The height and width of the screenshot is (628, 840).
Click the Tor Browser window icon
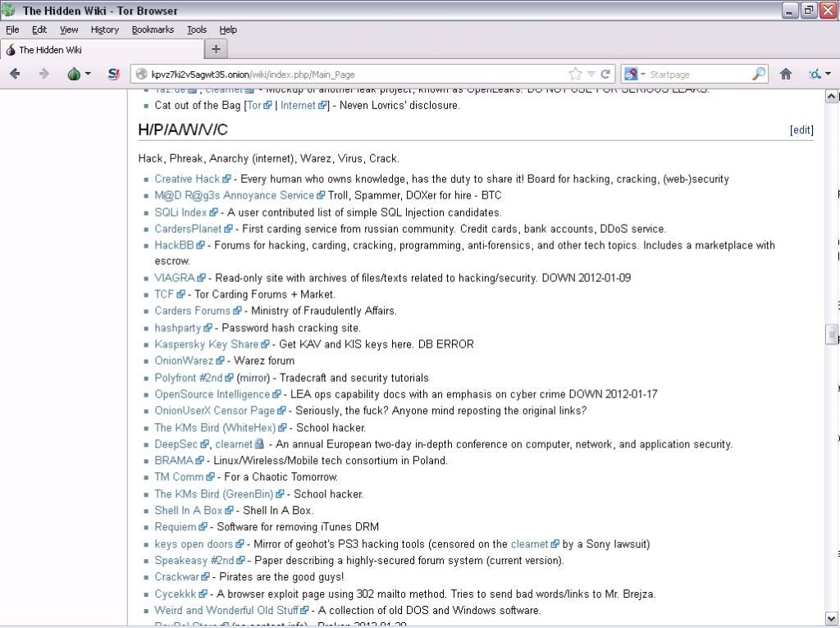pos(8,10)
